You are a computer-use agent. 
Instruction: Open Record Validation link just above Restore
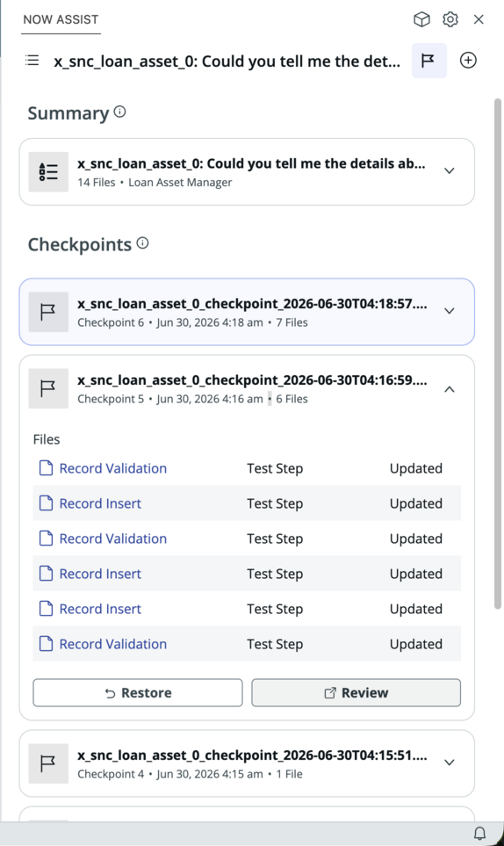tap(112, 644)
